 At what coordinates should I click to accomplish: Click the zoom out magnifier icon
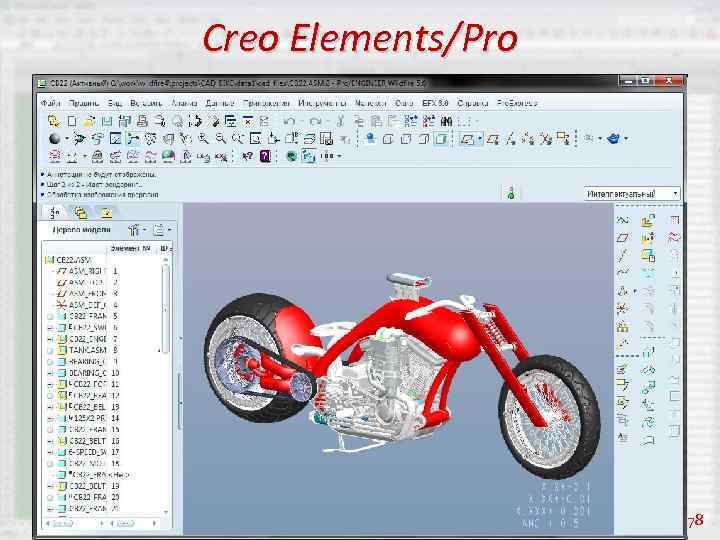pyautogui.click(x=221, y=138)
